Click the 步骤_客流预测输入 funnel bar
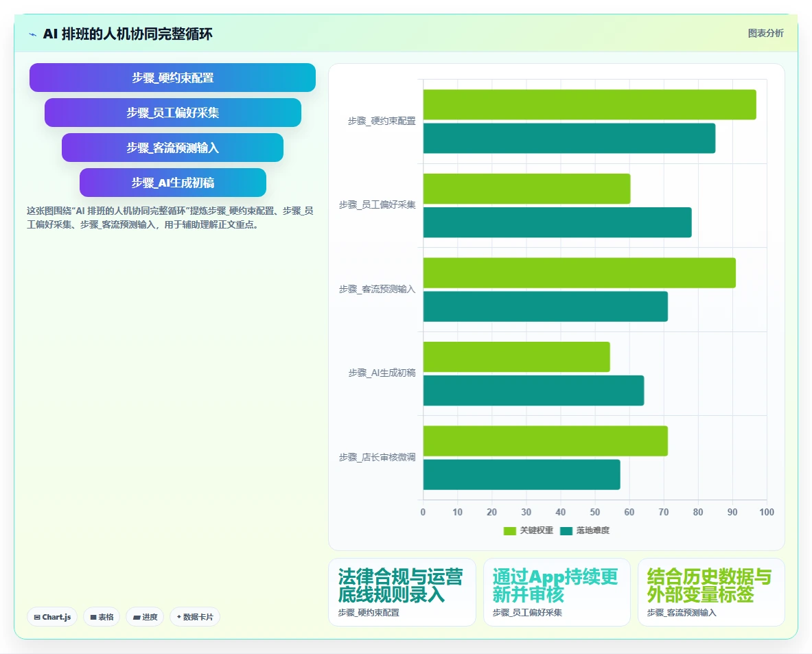The height and width of the screenshot is (654, 812). 172,148
